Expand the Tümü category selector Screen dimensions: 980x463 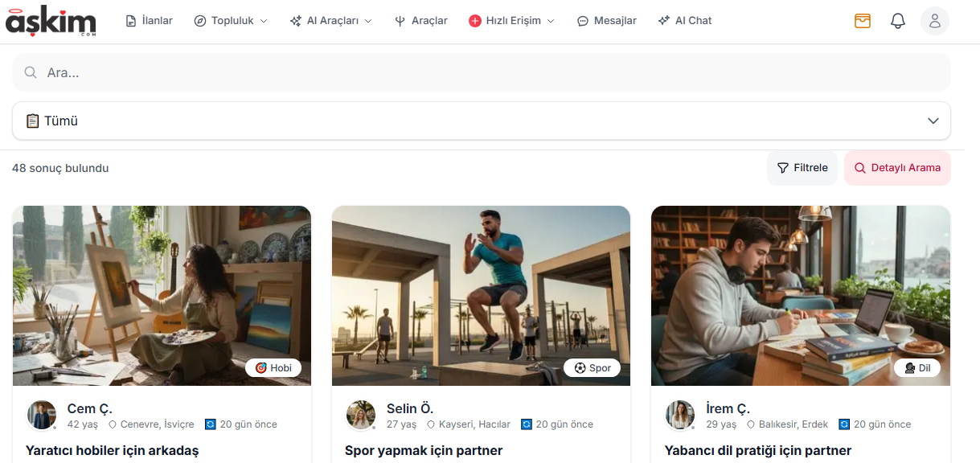[x=481, y=121]
